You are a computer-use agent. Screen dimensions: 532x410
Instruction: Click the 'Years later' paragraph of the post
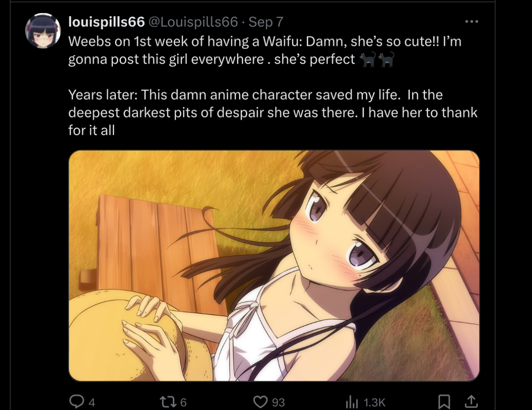click(x=273, y=112)
